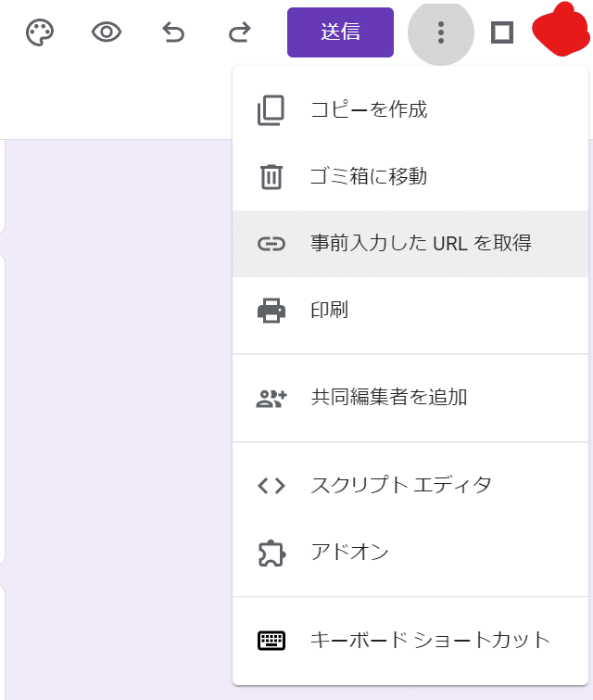This screenshot has width=593, height=700.
Task: Click the purple 送信 button
Action: tap(340, 32)
